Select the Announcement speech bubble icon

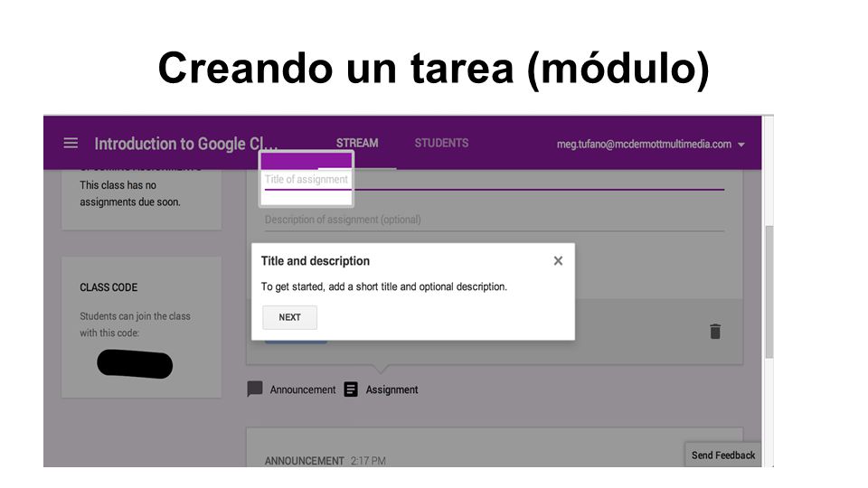point(255,389)
